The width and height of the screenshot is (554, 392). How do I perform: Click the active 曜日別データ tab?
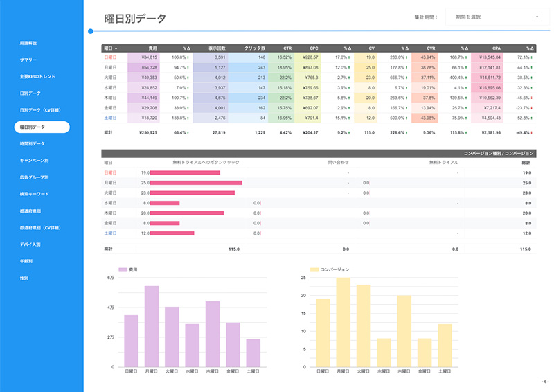pyautogui.click(x=42, y=127)
